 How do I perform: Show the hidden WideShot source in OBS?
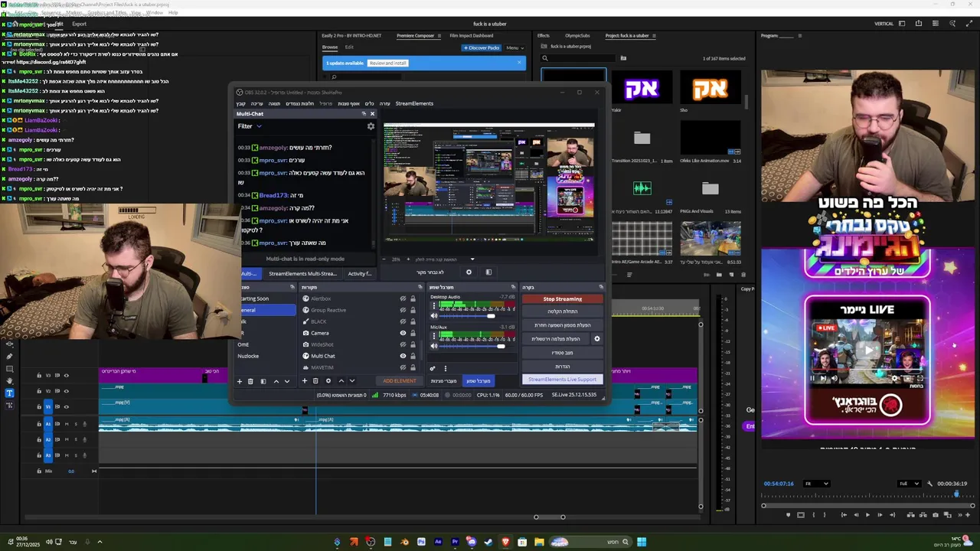[403, 344]
